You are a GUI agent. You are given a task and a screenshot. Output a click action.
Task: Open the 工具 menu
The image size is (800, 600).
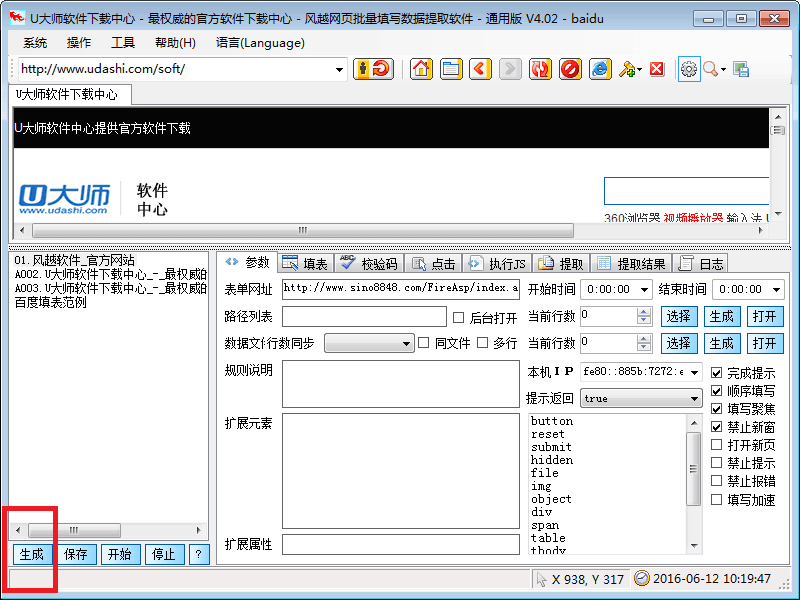click(x=123, y=43)
